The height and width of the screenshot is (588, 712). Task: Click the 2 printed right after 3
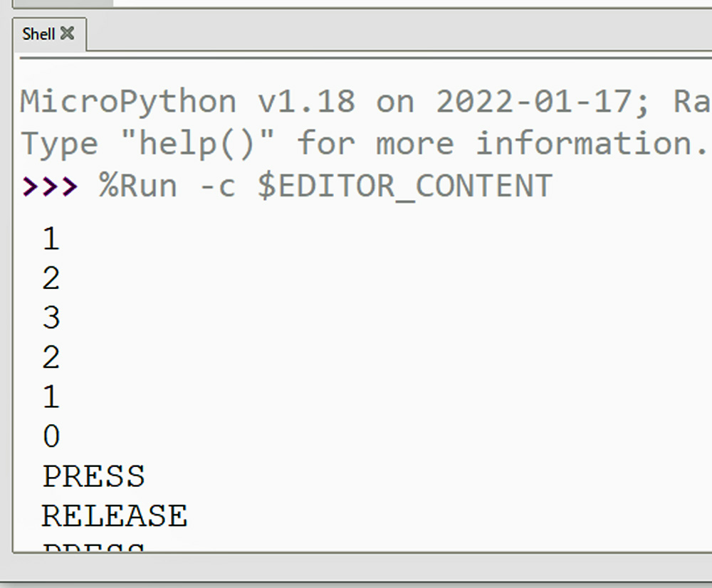51,357
